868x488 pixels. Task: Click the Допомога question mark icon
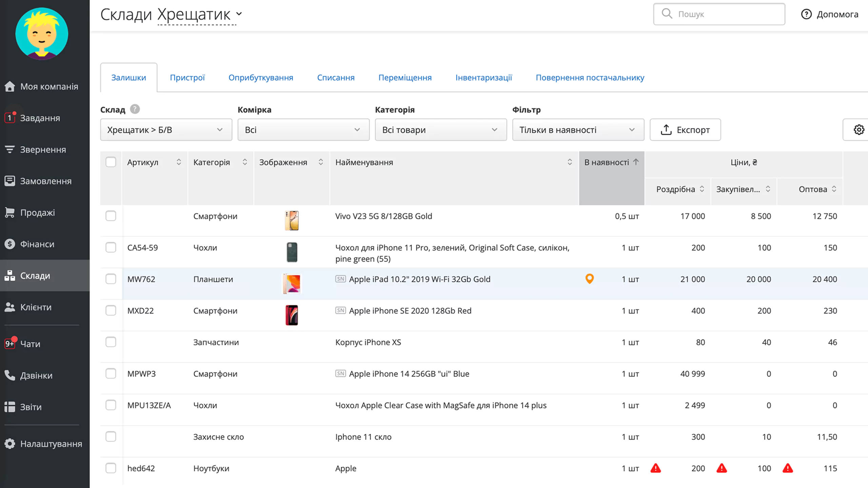(x=806, y=14)
